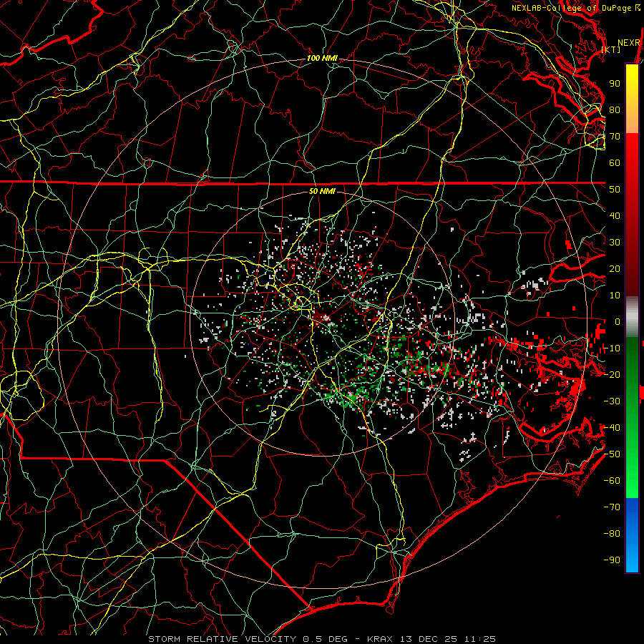Viewport: 644px width, 644px height.
Task: Click the KT units label above scale
Action: tap(611, 49)
